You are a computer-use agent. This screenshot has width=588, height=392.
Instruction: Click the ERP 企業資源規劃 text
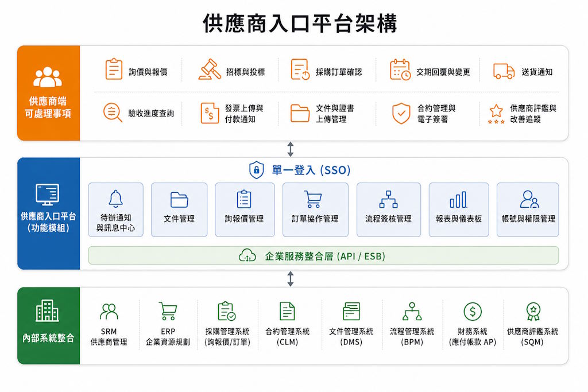(x=168, y=336)
